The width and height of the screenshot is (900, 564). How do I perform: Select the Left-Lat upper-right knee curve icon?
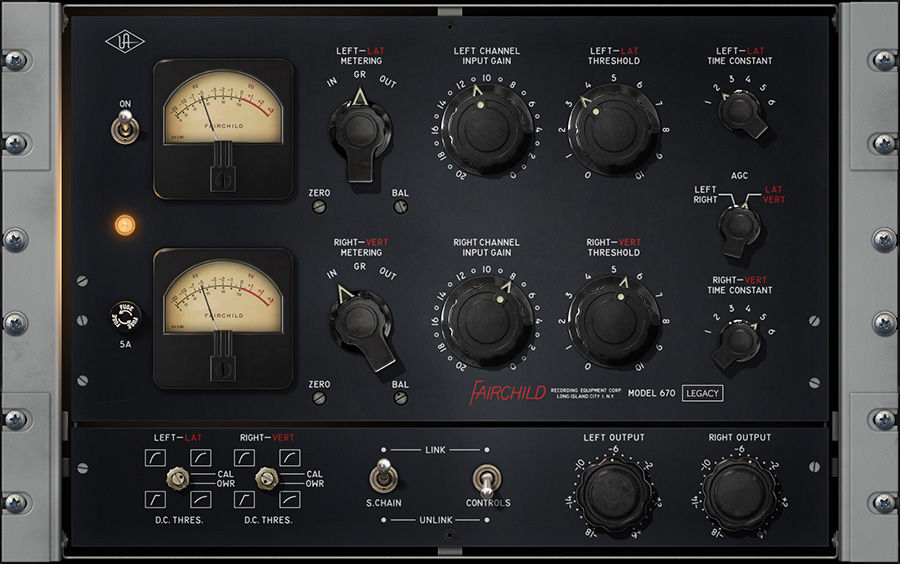pos(200,458)
